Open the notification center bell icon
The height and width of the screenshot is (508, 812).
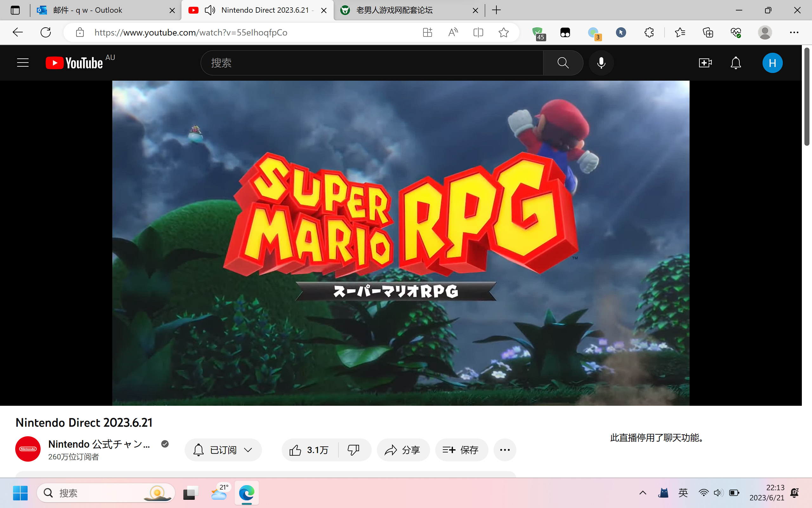(795, 493)
